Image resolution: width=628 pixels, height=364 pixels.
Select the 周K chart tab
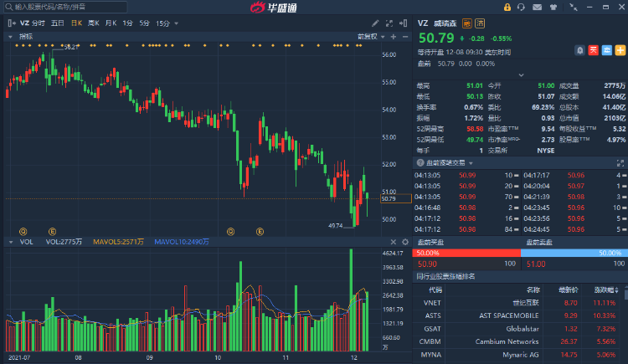tap(93, 23)
